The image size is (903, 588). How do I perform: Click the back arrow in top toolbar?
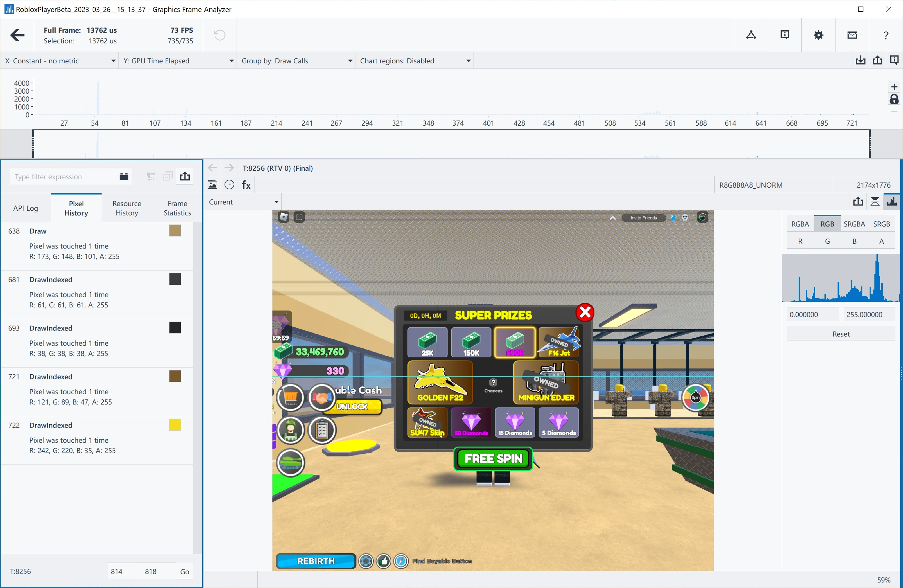coord(17,35)
